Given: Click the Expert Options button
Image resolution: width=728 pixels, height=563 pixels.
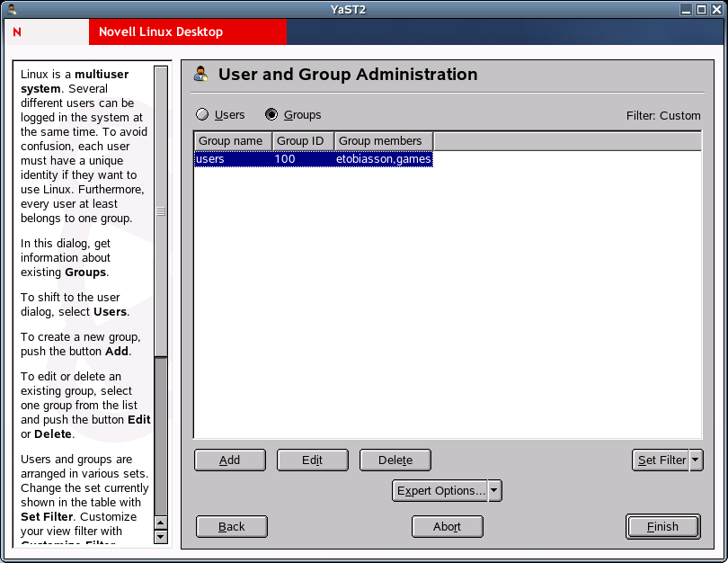Looking at the screenshot, I should click(x=439, y=490).
